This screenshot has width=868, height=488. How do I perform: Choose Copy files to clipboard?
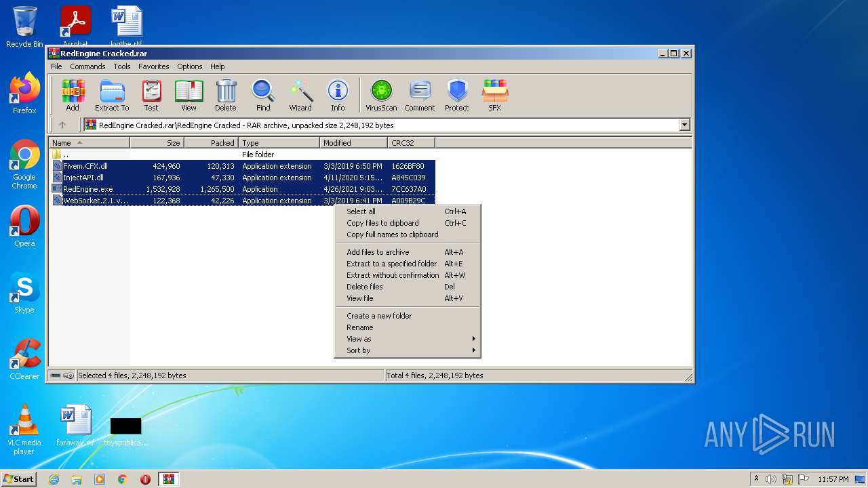(x=408, y=223)
